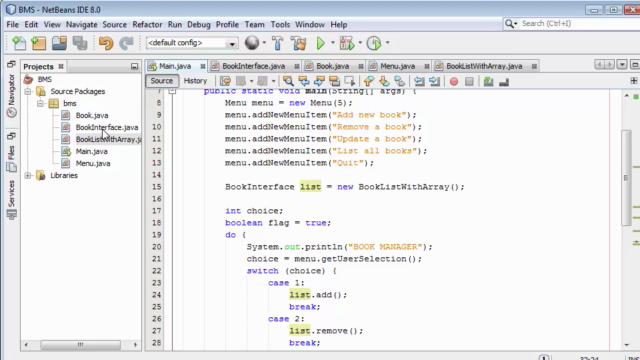Minimize the Projects panel

click(x=134, y=66)
